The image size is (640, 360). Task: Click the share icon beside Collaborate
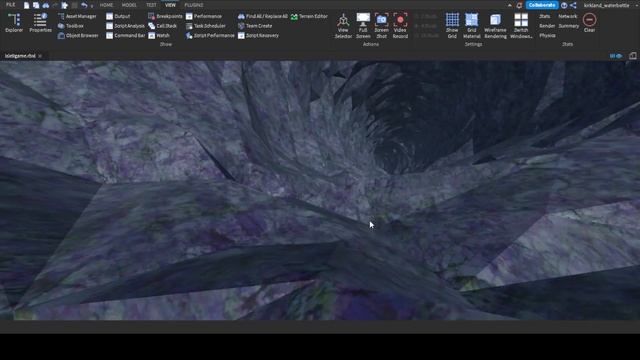573,5
